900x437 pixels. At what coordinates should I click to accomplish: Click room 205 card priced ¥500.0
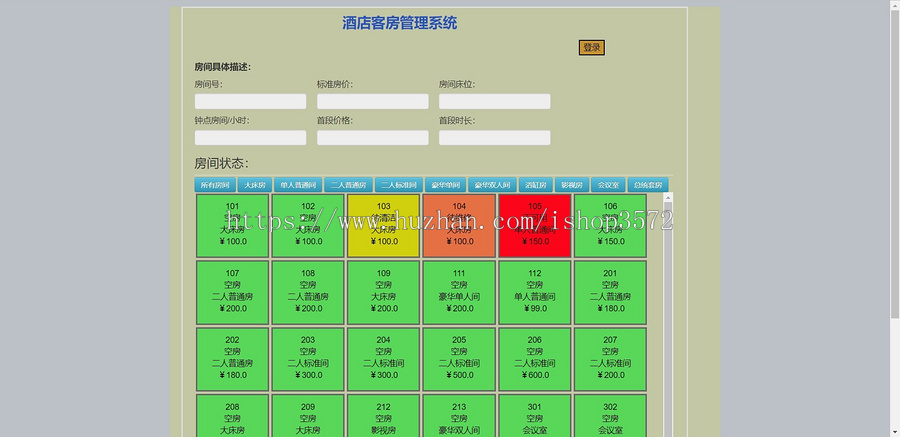459,359
